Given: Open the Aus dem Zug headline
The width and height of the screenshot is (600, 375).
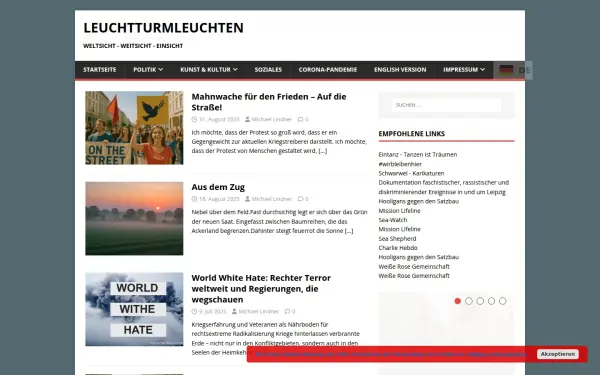Looking at the screenshot, I should 218,187.
